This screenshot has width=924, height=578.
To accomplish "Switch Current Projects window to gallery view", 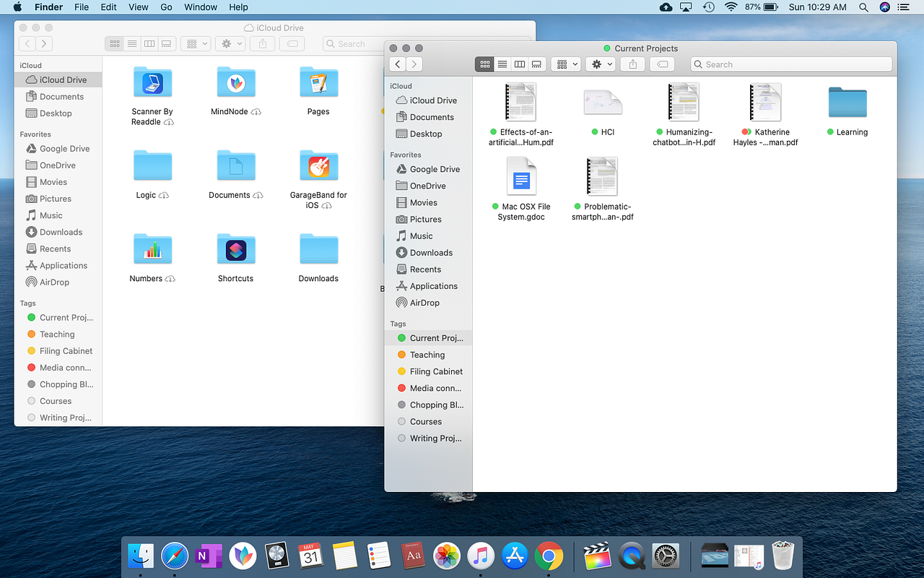I will pyautogui.click(x=536, y=64).
